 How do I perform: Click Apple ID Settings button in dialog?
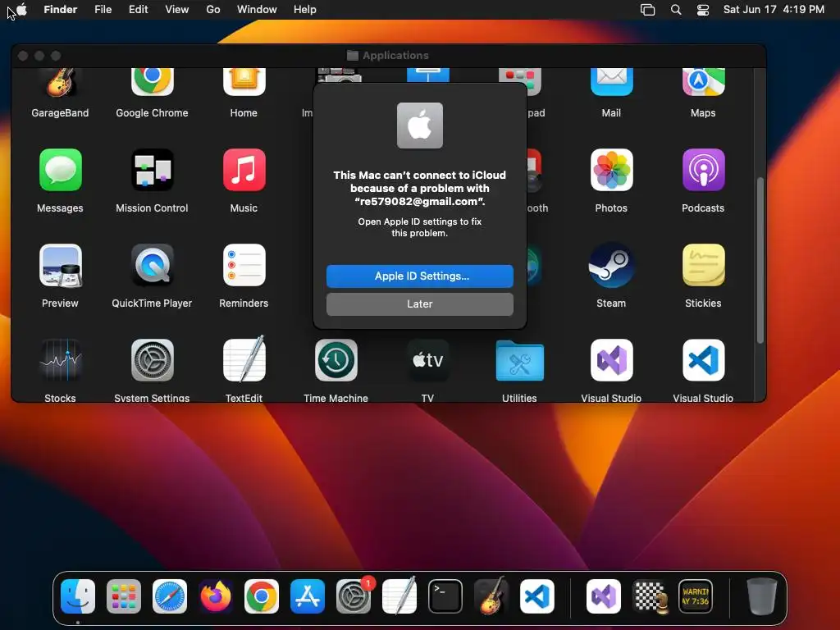(419, 276)
